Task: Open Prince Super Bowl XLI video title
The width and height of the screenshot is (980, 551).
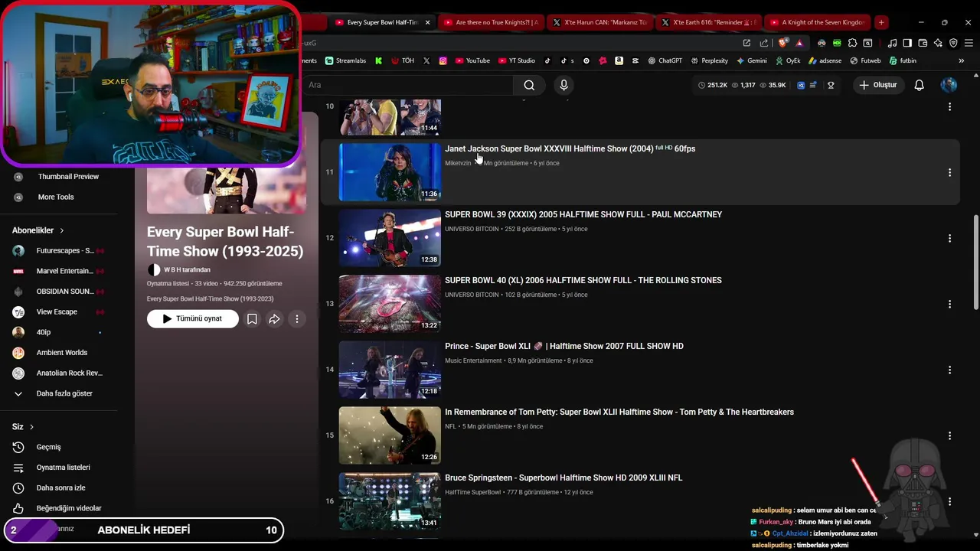Action: click(x=564, y=346)
